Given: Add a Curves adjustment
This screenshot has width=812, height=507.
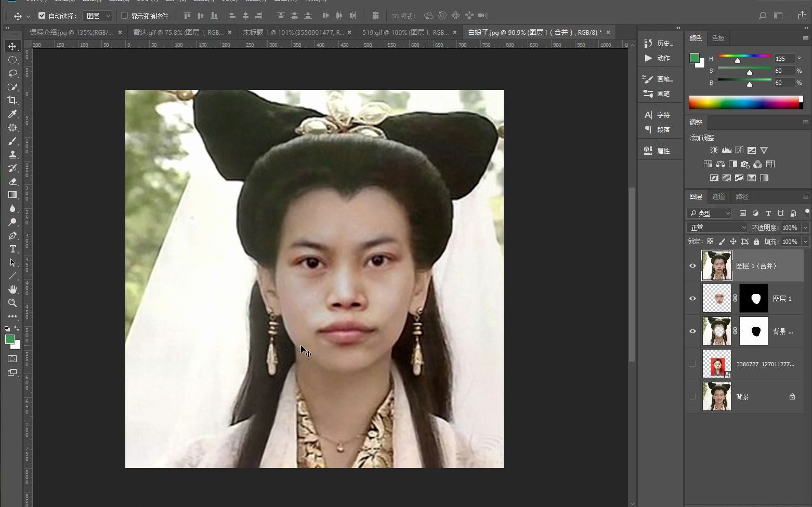Looking at the screenshot, I should (x=739, y=150).
